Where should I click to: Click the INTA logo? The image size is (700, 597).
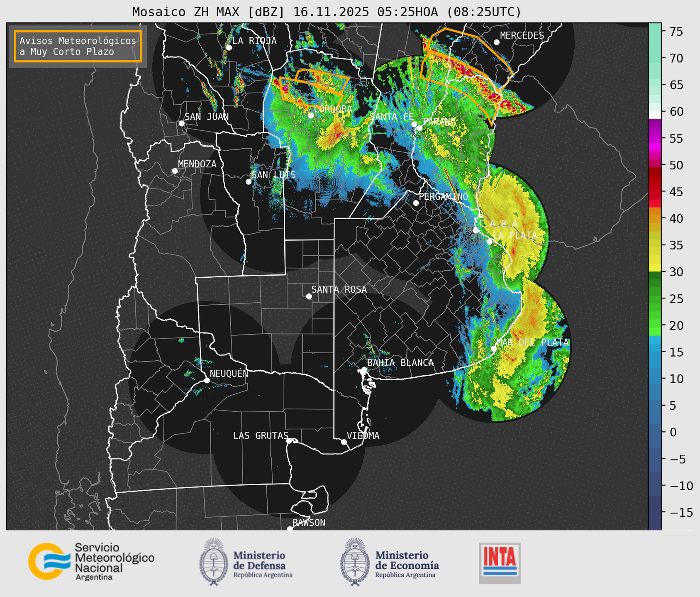[500, 563]
